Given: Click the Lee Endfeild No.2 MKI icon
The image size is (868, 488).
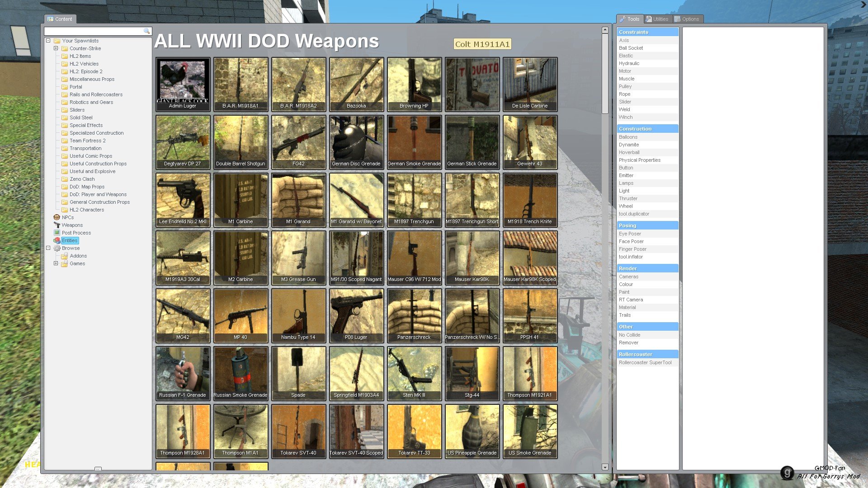Looking at the screenshot, I should click(183, 200).
